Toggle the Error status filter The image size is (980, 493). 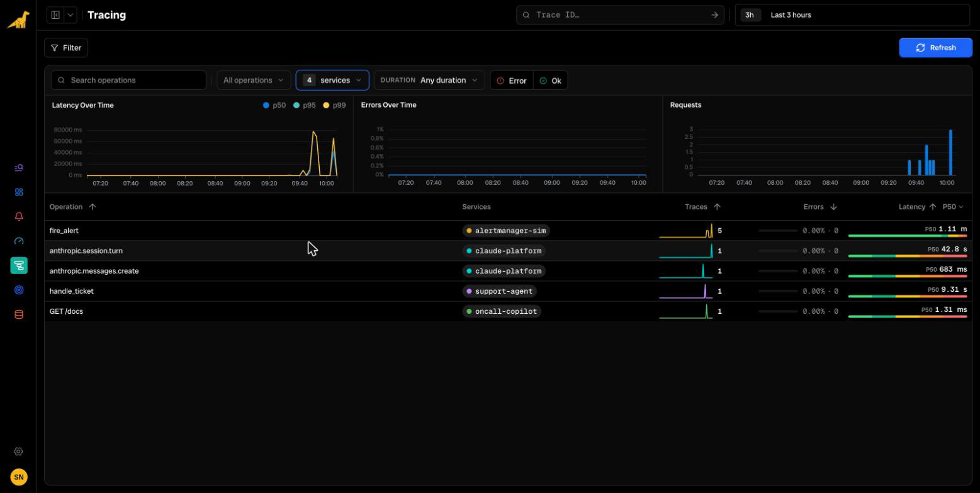[512, 80]
